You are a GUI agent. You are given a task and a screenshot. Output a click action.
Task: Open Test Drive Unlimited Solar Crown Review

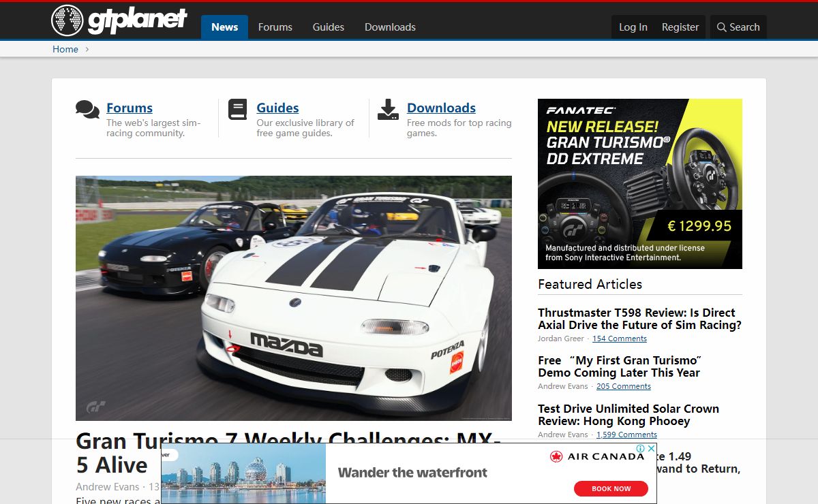pos(628,415)
